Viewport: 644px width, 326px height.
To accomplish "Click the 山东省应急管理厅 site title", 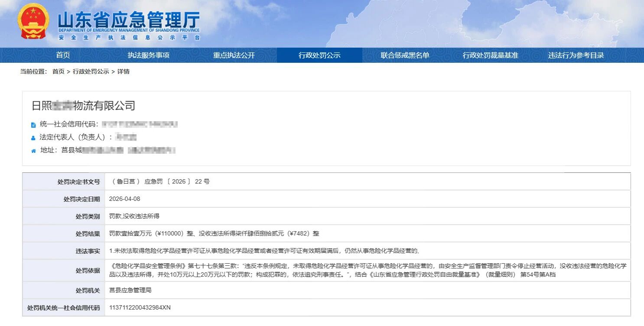I will pos(129,19).
